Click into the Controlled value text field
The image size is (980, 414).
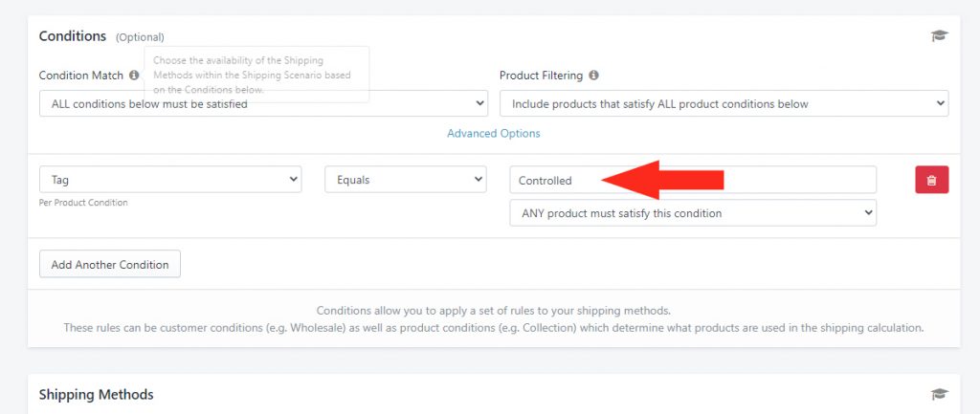[693, 180]
